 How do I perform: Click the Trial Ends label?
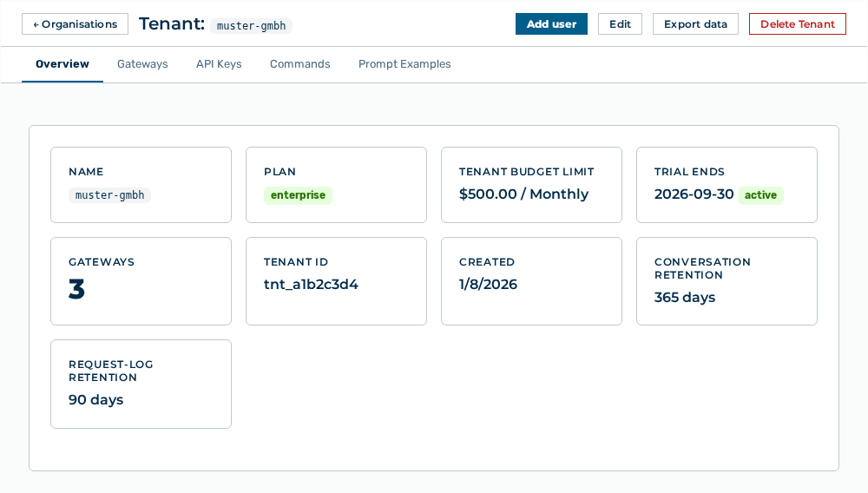click(x=689, y=172)
